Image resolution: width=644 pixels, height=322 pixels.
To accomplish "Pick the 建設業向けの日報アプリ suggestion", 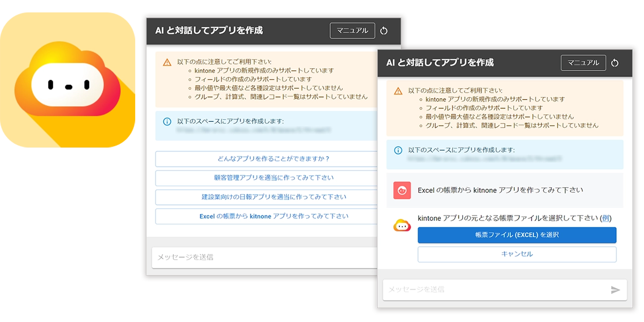I will click(x=268, y=197).
